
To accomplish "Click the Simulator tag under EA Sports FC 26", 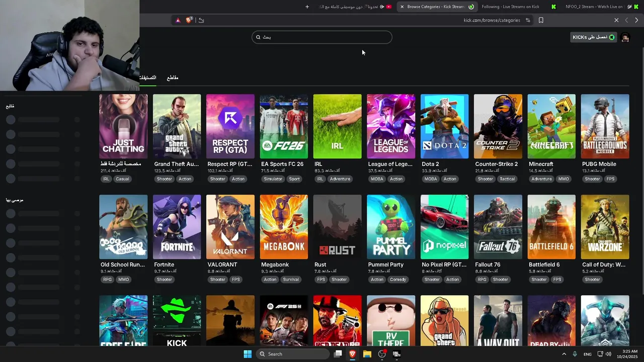I will (273, 179).
